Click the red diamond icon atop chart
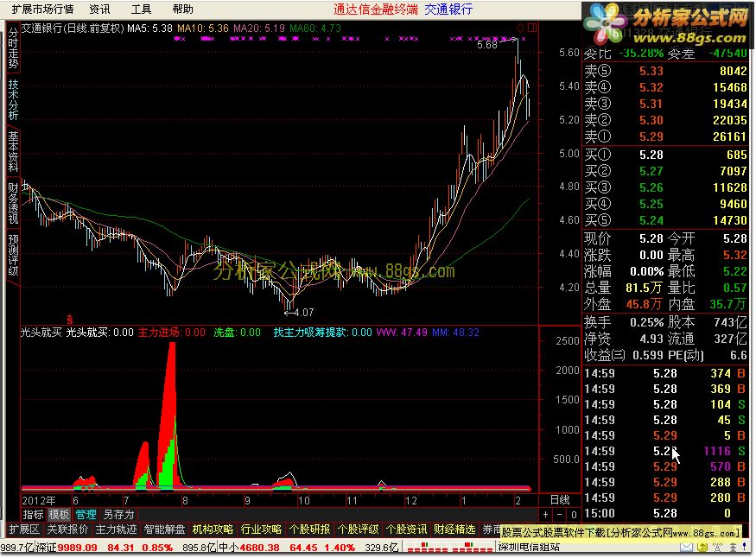756x558 pixels. (x=521, y=28)
